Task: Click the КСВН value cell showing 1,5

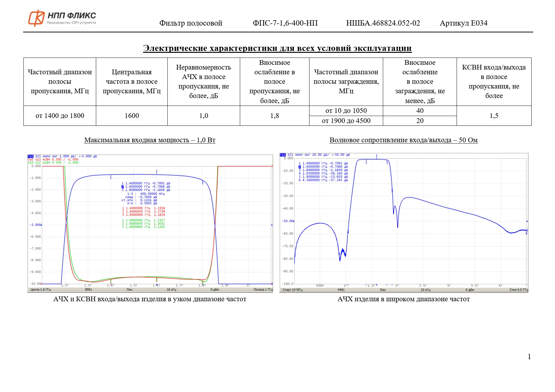Action: point(494,116)
